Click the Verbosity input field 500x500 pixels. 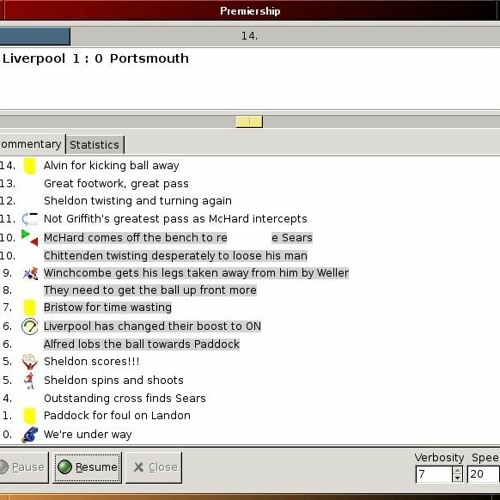coord(434,474)
